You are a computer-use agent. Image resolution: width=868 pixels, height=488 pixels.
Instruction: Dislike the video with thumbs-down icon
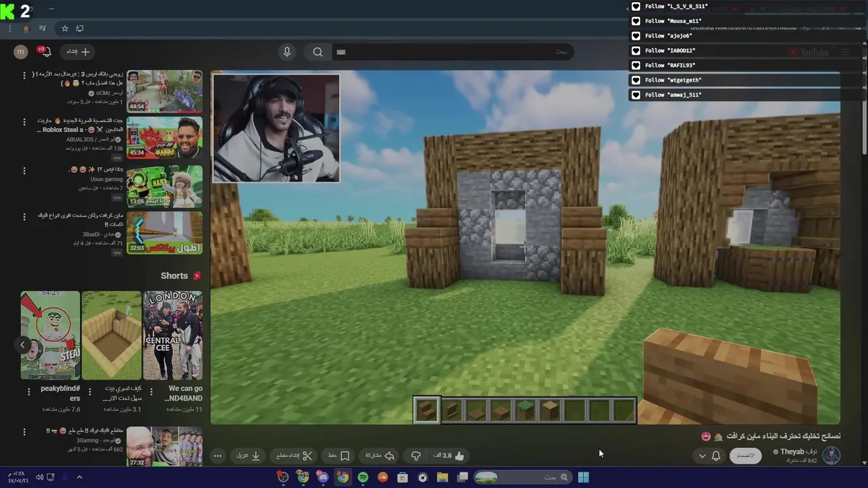point(416,455)
